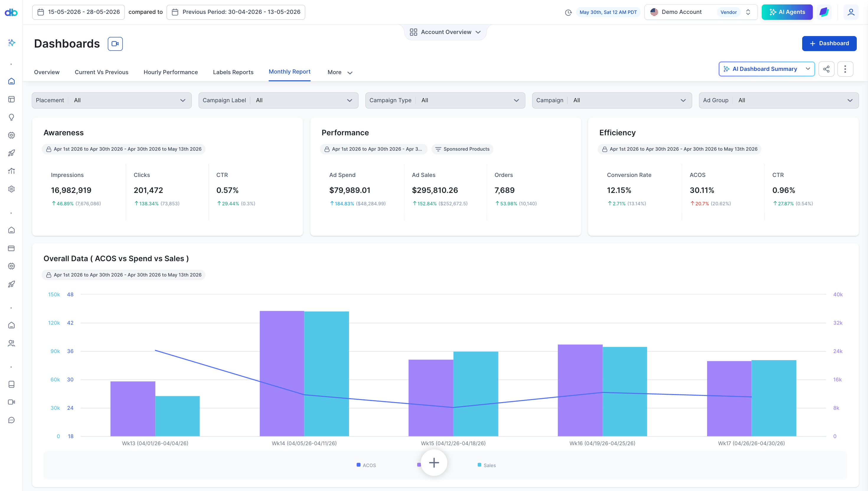The height and width of the screenshot is (491, 868).
Task: Switch to Hourly Performance tab
Action: [171, 72]
